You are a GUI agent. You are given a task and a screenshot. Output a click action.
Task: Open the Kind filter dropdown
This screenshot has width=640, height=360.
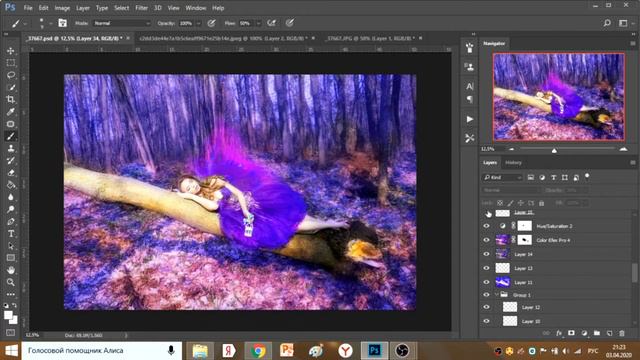coord(502,178)
